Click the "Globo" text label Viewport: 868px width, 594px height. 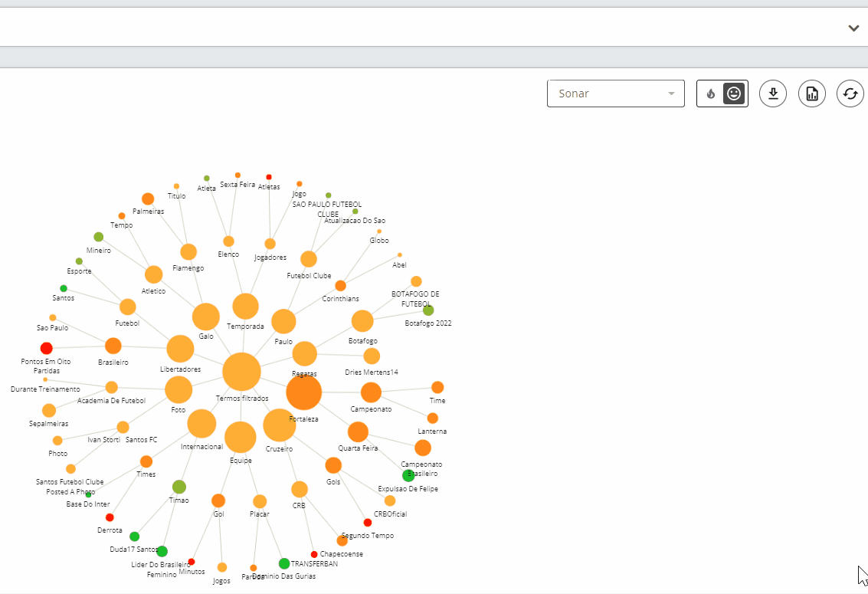click(x=379, y=240)
